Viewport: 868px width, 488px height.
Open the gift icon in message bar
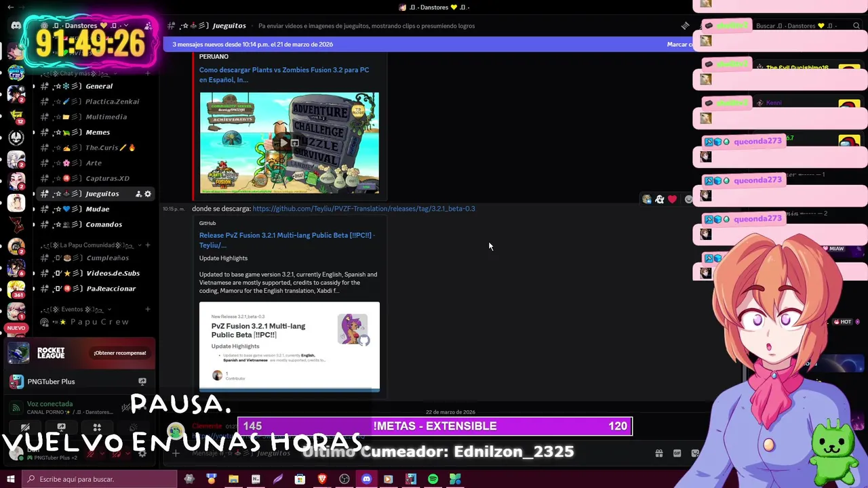click(658, 453)
